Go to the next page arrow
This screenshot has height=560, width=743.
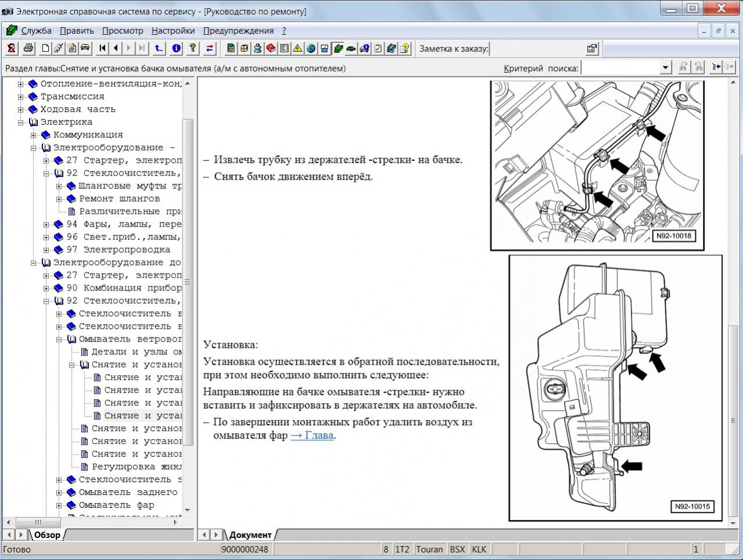pos(129,48)
